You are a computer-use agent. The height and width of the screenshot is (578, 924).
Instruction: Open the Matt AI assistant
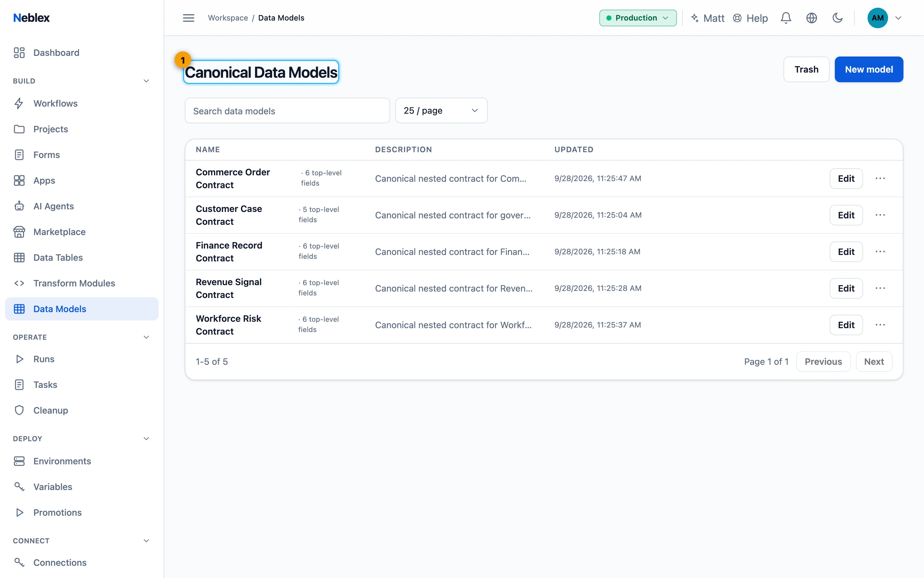707,18
